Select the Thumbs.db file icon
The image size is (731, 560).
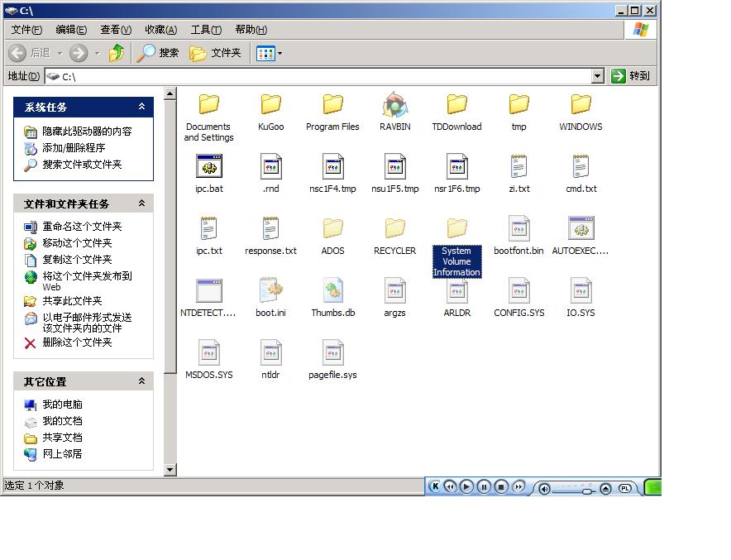pyautogui.click(x=332, y=291)
